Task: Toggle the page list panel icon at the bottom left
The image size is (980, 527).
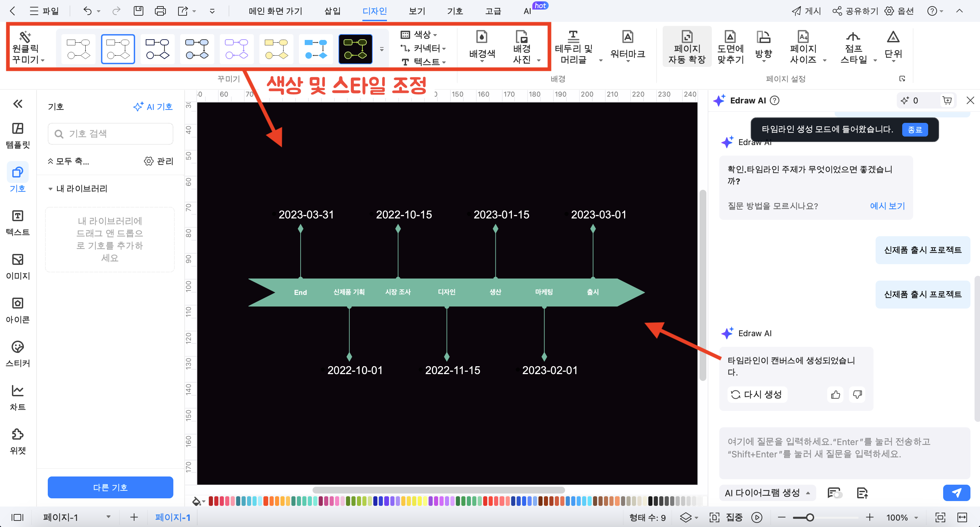Action: pos(17,517)
